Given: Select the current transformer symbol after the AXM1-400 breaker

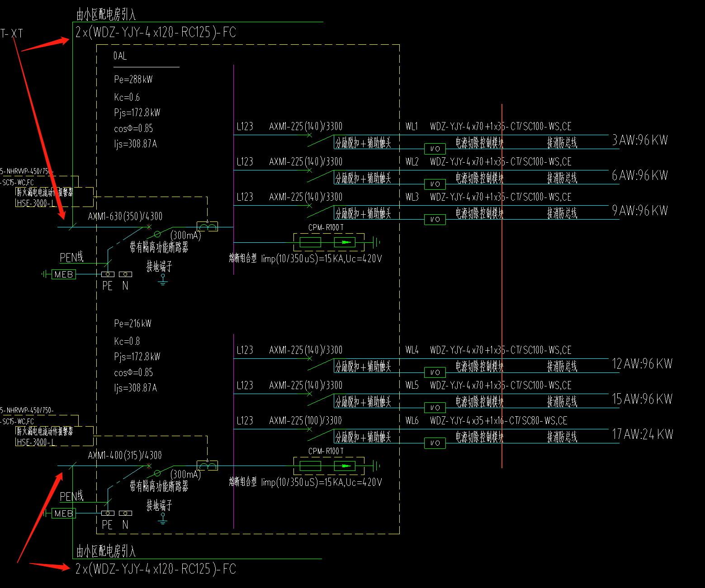Looking at the screenshot, I should coord(207,466).
